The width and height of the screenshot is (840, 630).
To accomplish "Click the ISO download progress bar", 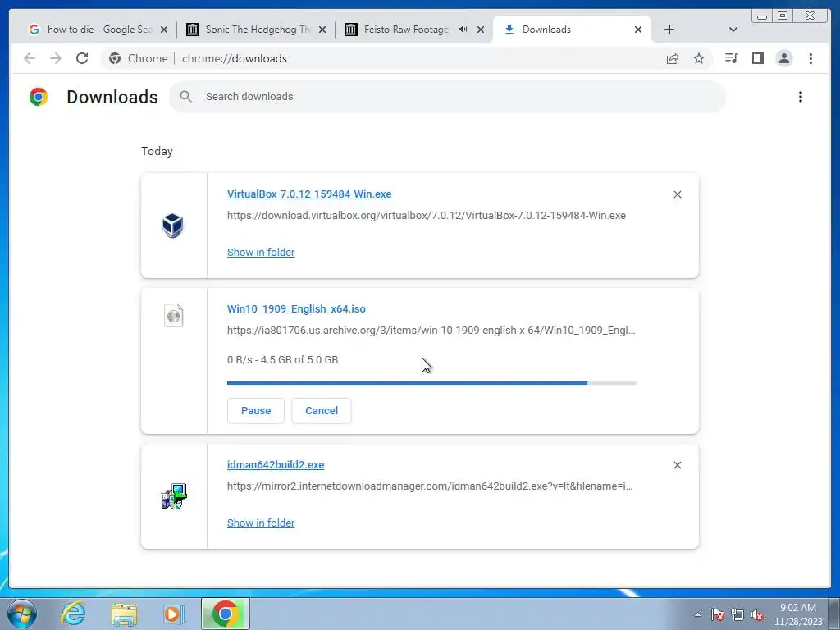I will point(431,383).
